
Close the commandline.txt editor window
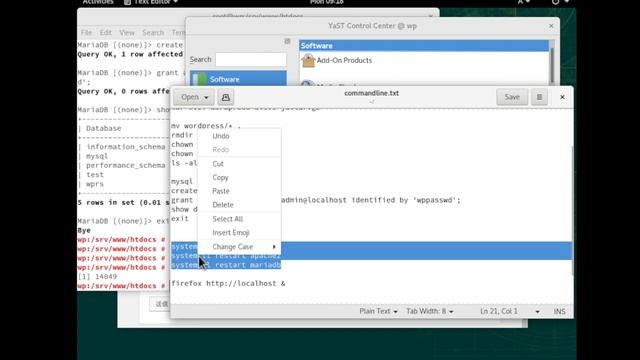[x=562, y=97]
